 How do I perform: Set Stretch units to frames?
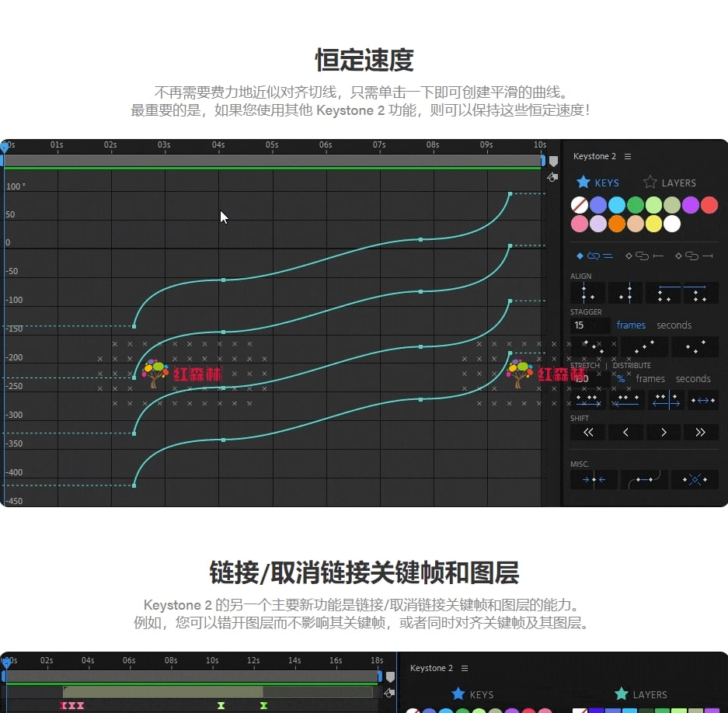(650, 379)
